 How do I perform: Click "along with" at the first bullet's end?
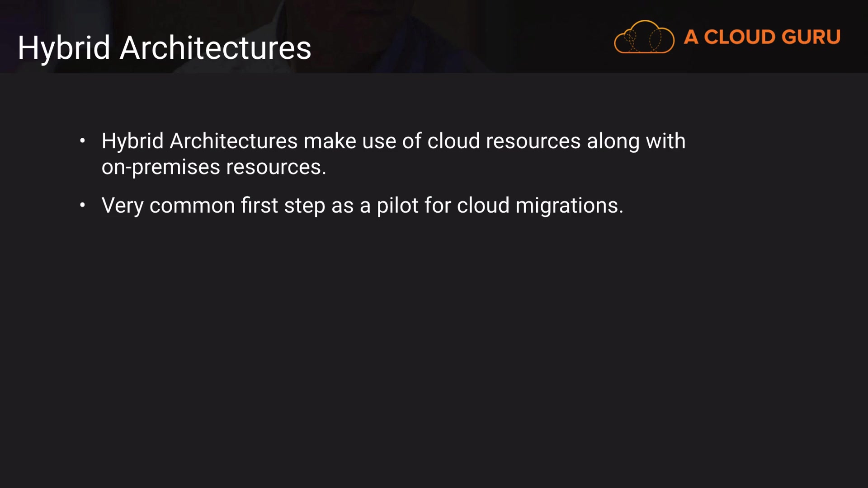[x=636, y=141]
